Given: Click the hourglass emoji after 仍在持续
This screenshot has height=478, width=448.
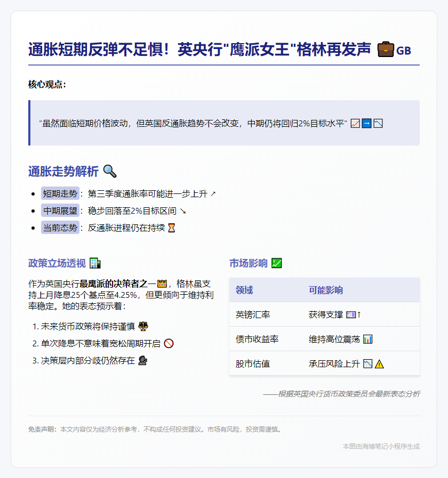Looking at the screenshot, I should click(x=172, y=228).
